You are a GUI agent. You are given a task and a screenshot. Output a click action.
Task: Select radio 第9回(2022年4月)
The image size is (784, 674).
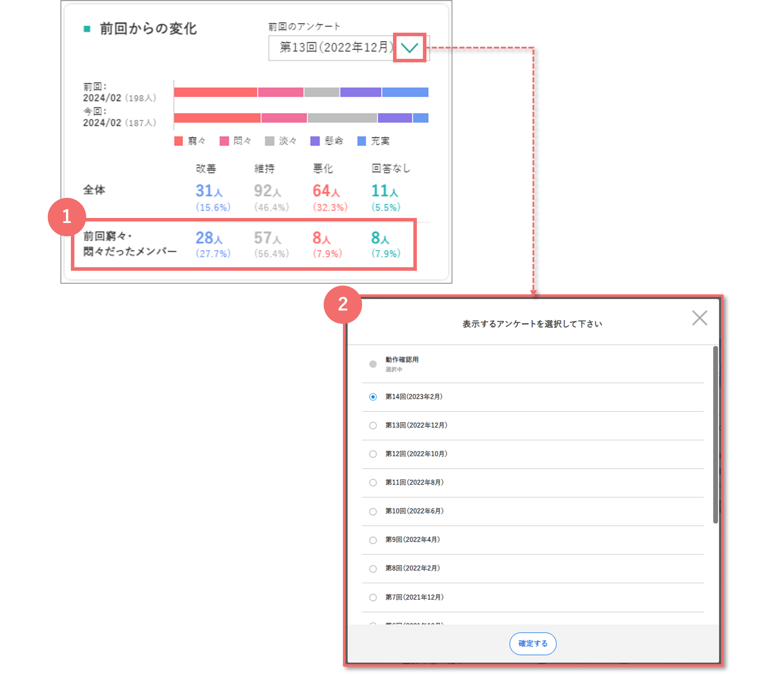click(x=373, y=540)
